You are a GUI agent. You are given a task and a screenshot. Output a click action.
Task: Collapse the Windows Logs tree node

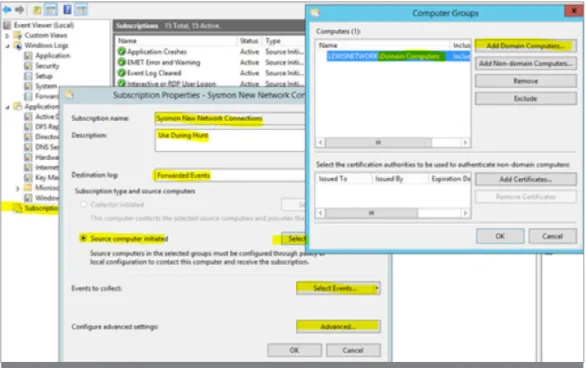[7, 46]
